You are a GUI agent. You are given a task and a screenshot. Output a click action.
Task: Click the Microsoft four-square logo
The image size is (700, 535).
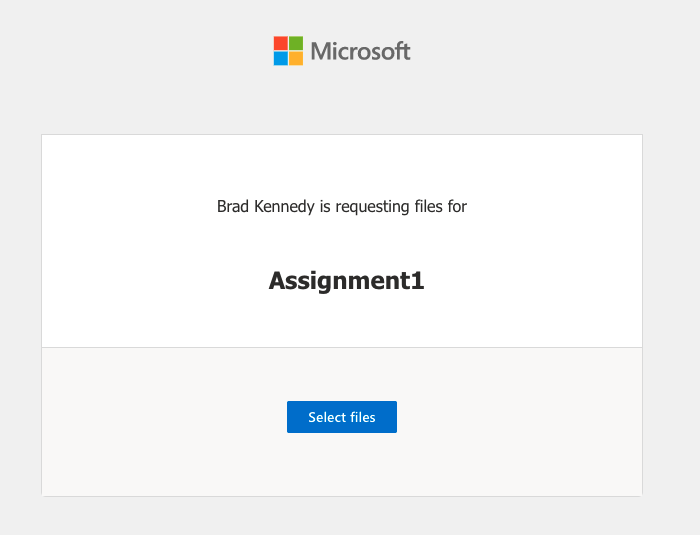click(x=288, y=51)
